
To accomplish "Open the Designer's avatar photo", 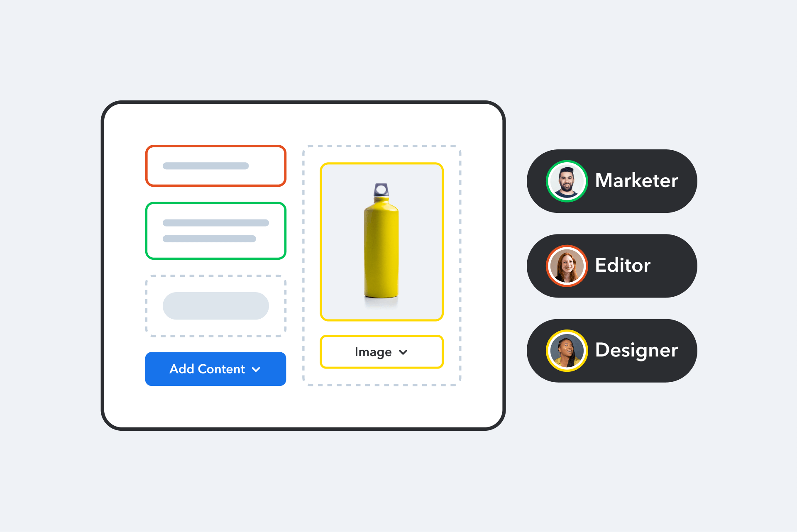I will coord(567,350).
